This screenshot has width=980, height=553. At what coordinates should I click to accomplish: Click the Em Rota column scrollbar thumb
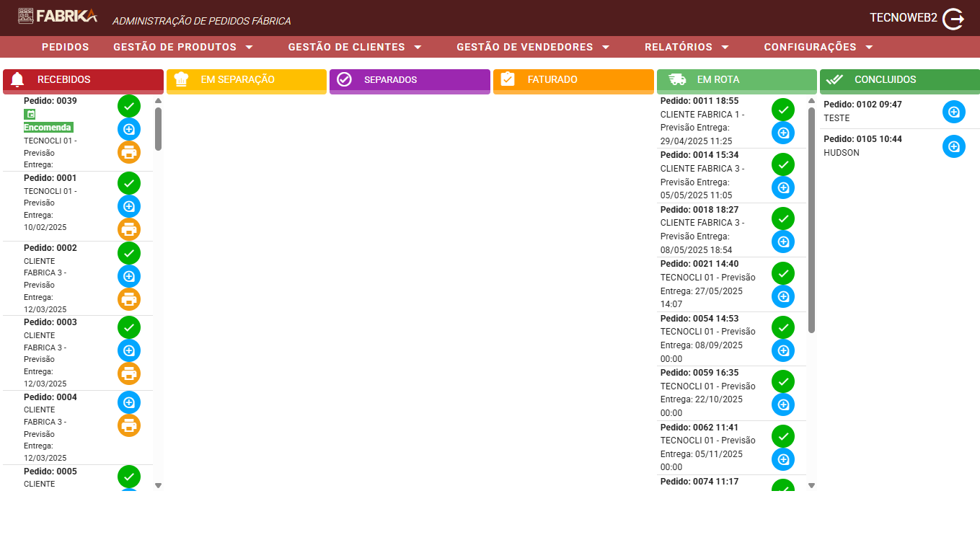click(x=811, y=216)
